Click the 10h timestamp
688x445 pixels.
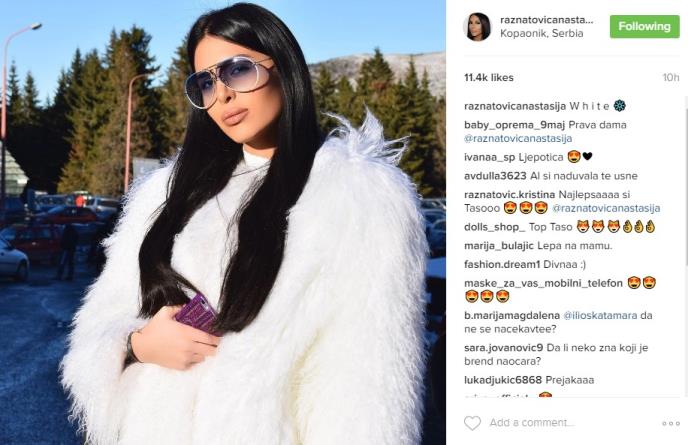[x=670, y=78]
